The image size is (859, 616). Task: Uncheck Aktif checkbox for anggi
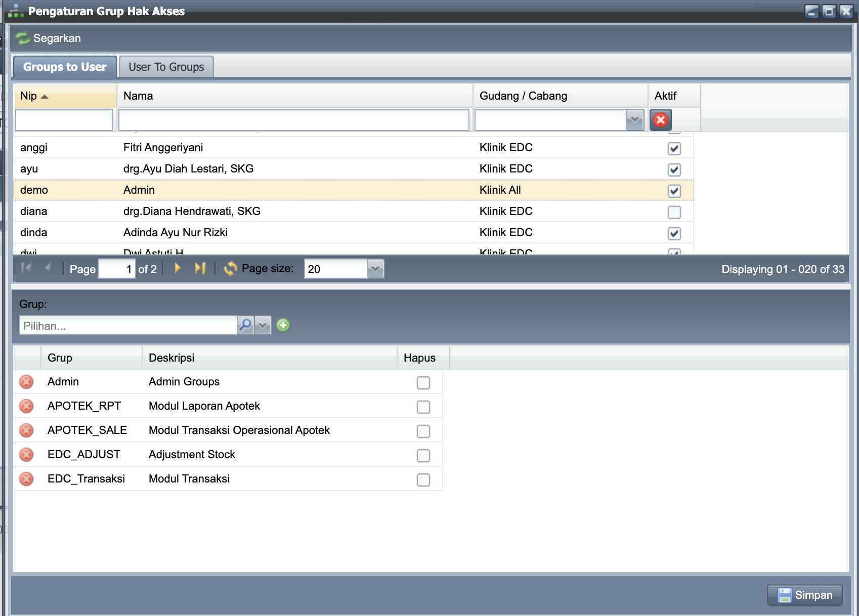point(674,148)
